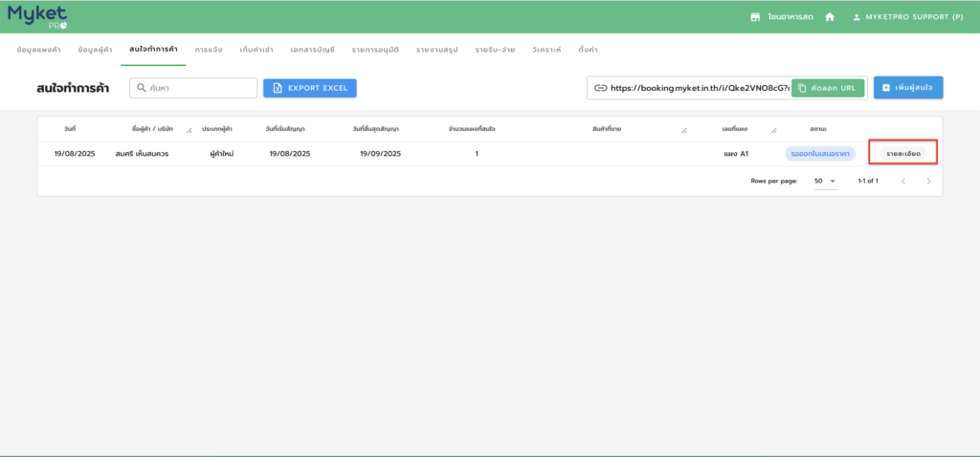Open the การแจ้ง tab

click(208, 50)
